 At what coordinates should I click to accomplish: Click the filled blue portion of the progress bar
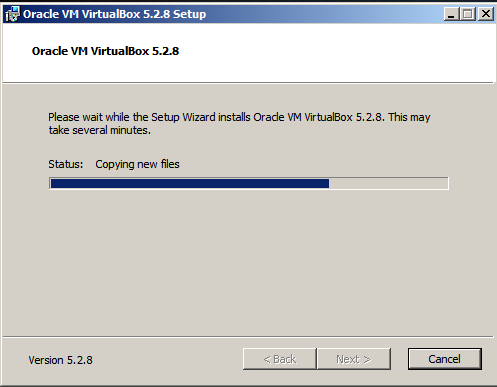click(190, 183)
